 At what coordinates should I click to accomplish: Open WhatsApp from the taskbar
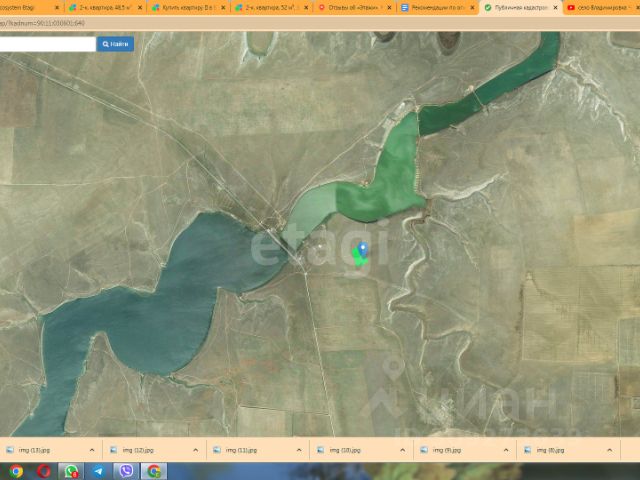71,471
